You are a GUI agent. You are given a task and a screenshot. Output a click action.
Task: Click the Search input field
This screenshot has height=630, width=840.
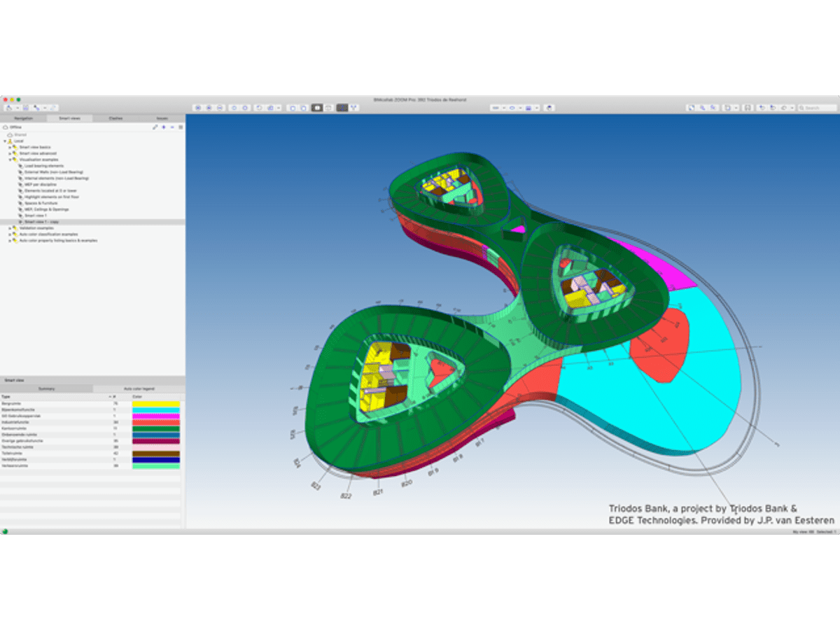[819, 108]
